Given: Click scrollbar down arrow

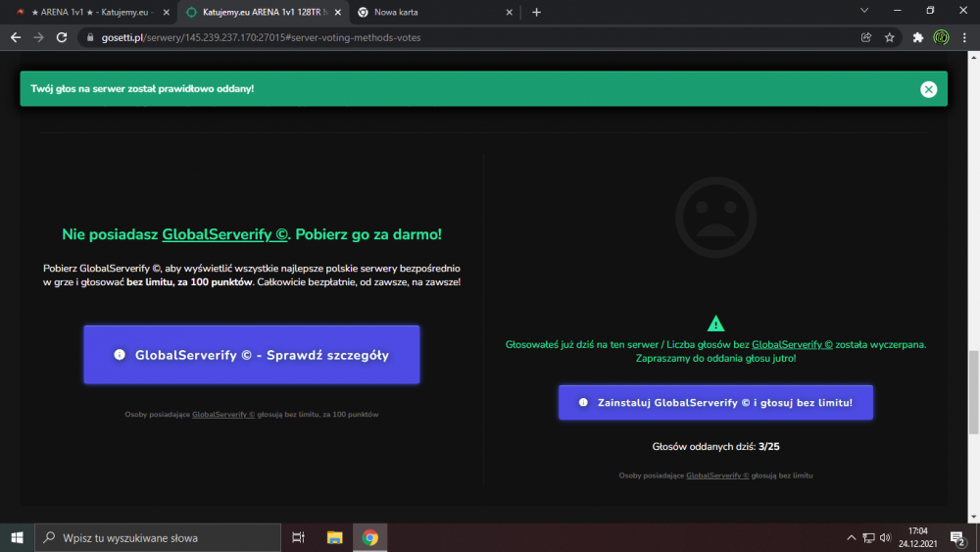Looking at the screenshot, I should tap(974, 518).
